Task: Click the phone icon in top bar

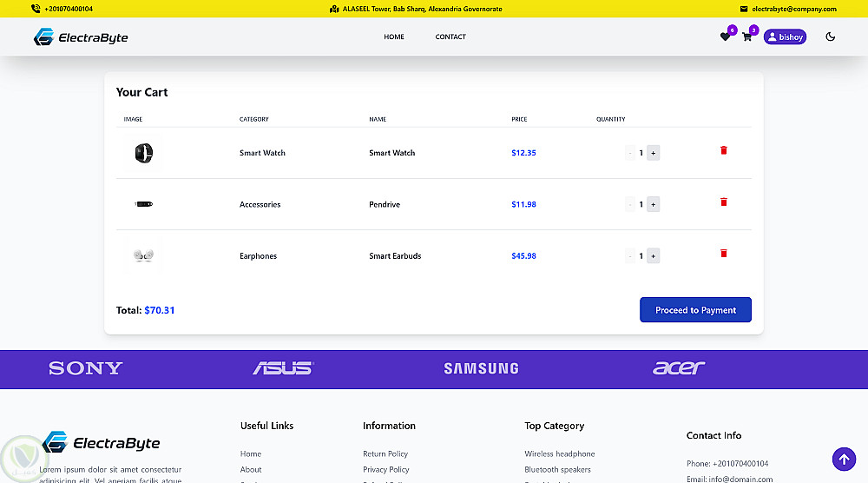Action: pos(36,9)
